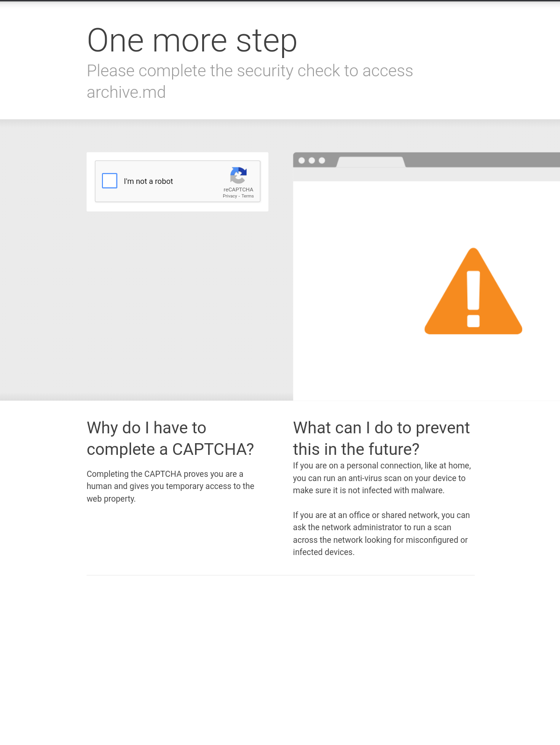Click the "I'm not a robot" label text

pos(148,181)
